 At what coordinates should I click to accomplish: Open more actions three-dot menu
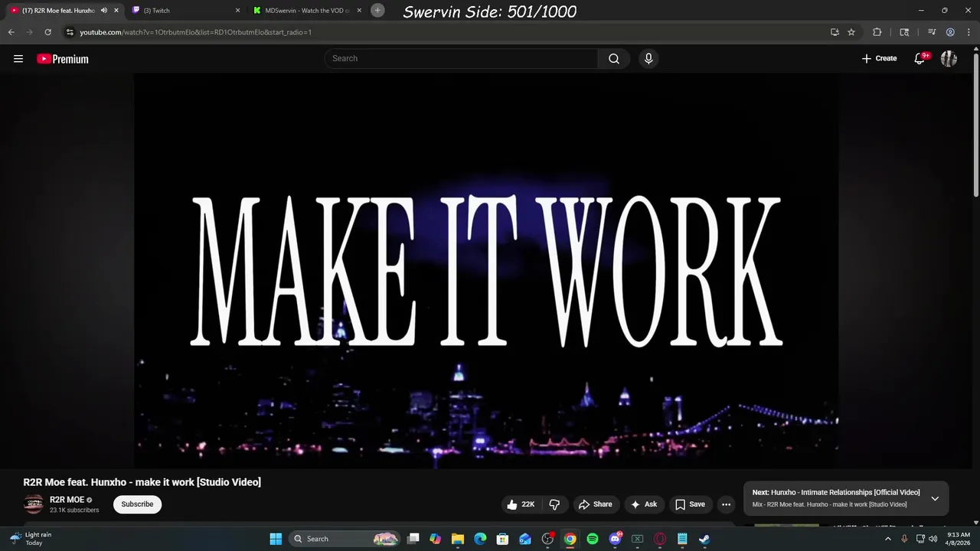726,504
